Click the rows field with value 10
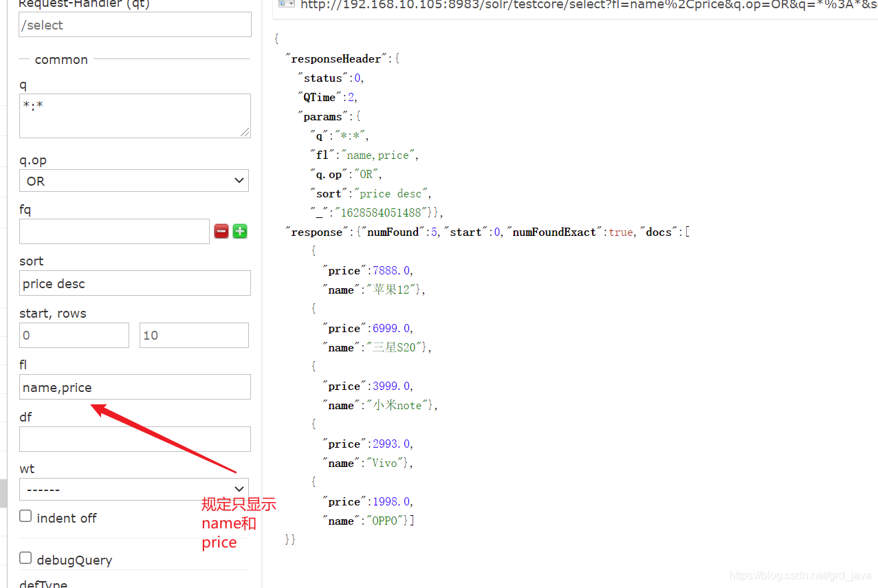 194,335
